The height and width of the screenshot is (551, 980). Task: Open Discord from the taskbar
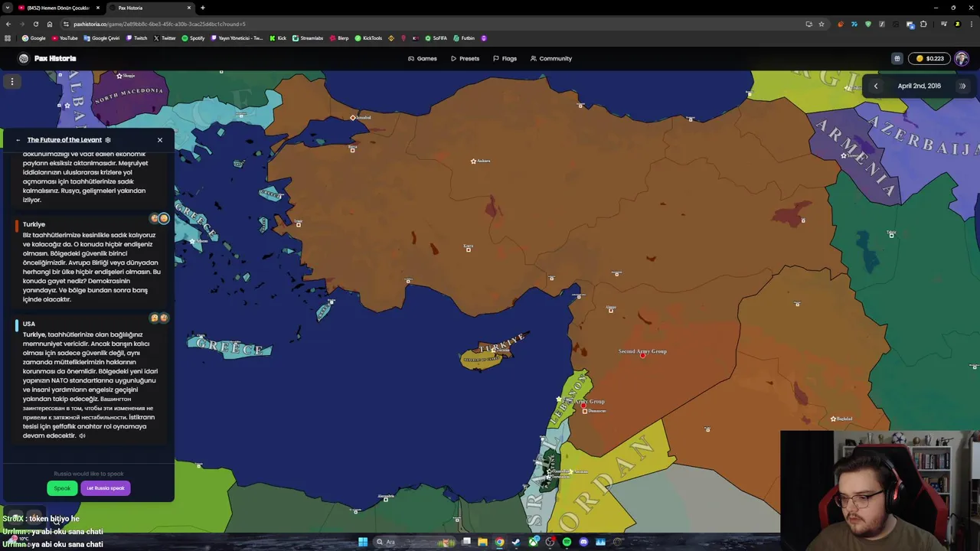(583, 542)
